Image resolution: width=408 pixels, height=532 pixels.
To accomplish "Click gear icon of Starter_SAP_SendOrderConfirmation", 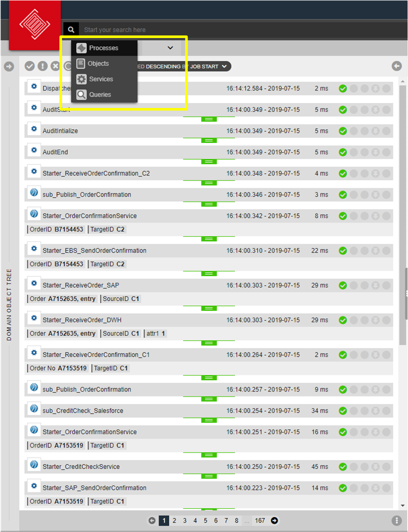I will pos(34,486).
